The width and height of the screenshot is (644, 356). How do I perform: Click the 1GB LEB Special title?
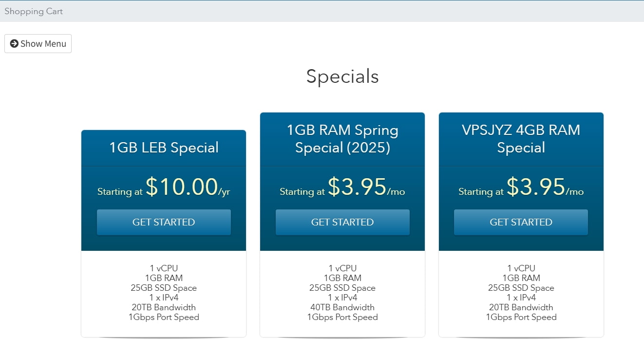point(164,148)
